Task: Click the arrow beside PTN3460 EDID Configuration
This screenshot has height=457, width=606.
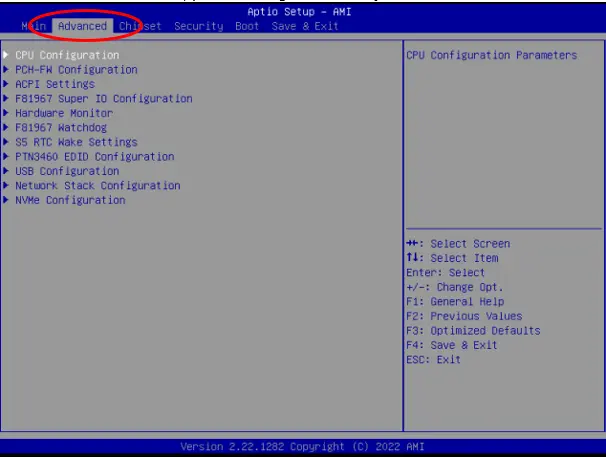Action: [6, 157]
